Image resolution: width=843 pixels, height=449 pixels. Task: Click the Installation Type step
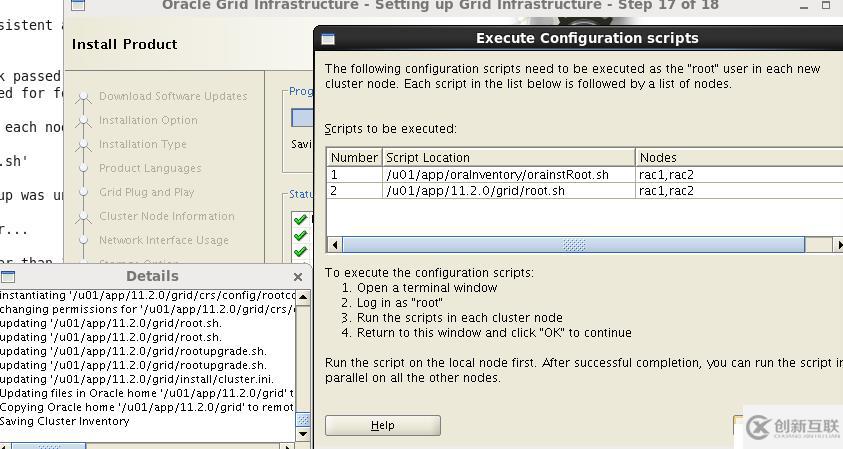tap(143, 144)
